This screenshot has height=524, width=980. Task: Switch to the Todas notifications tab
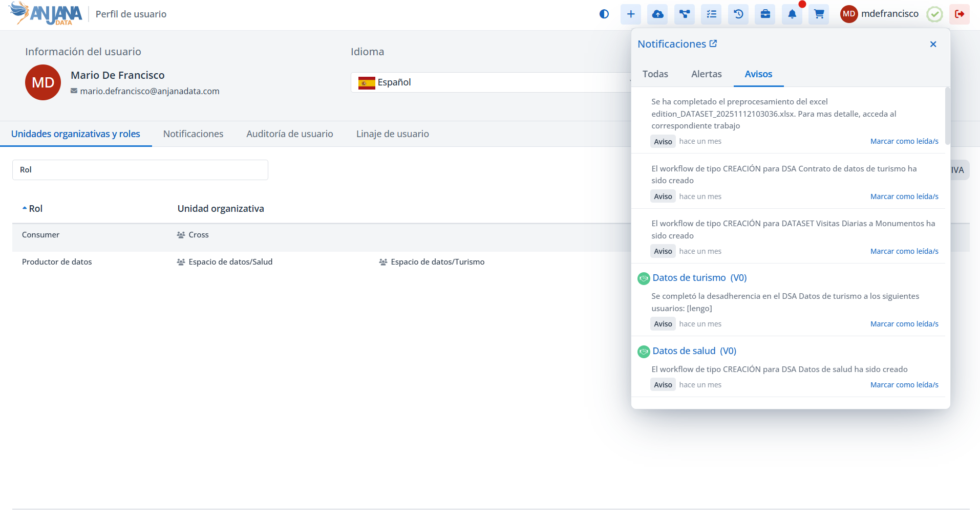click(655, 74)
